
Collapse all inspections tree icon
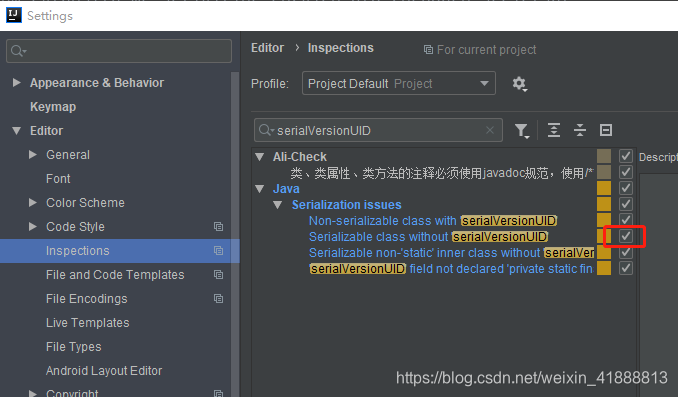[580, 130]
